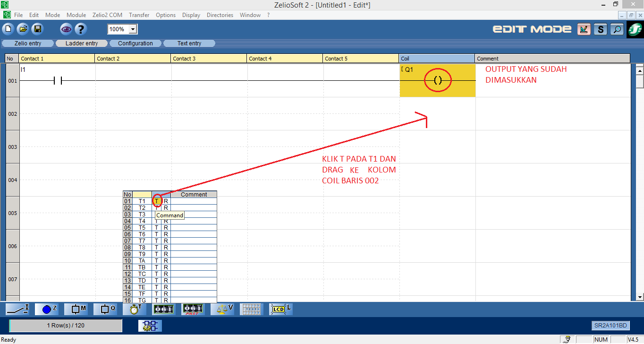This screenshot has width=644, height=344.
Task: Click the Schneider Electric logo
Action: point(635,29)
